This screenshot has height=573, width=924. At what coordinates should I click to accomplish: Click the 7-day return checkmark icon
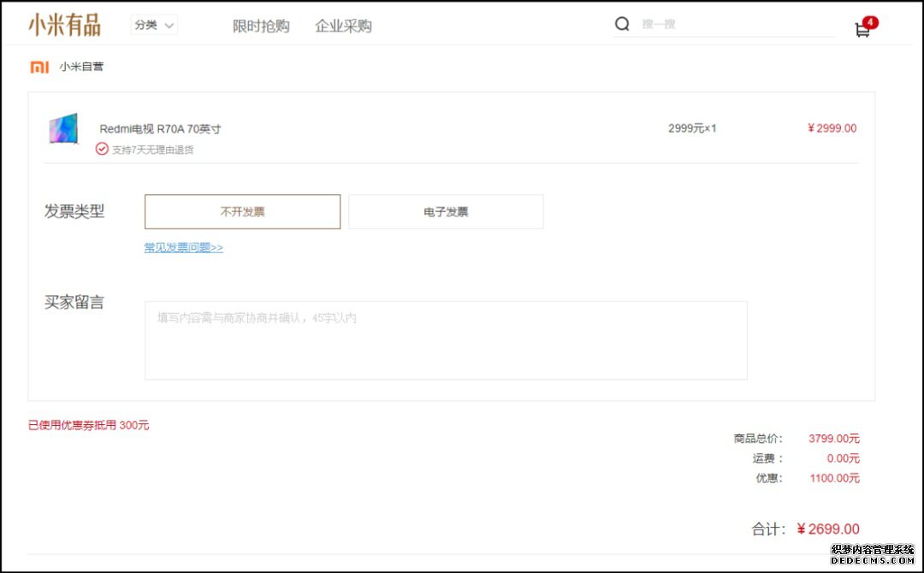102,149
